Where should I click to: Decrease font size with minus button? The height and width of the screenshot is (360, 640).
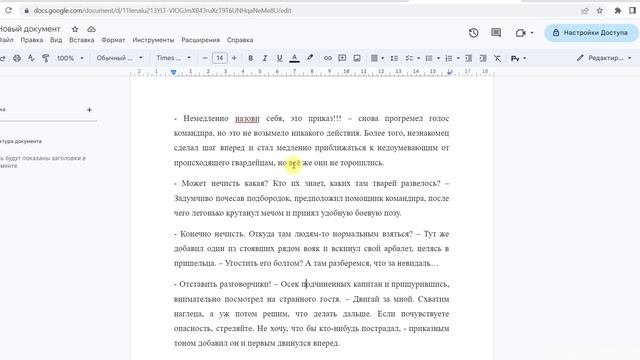click(205, 58)
